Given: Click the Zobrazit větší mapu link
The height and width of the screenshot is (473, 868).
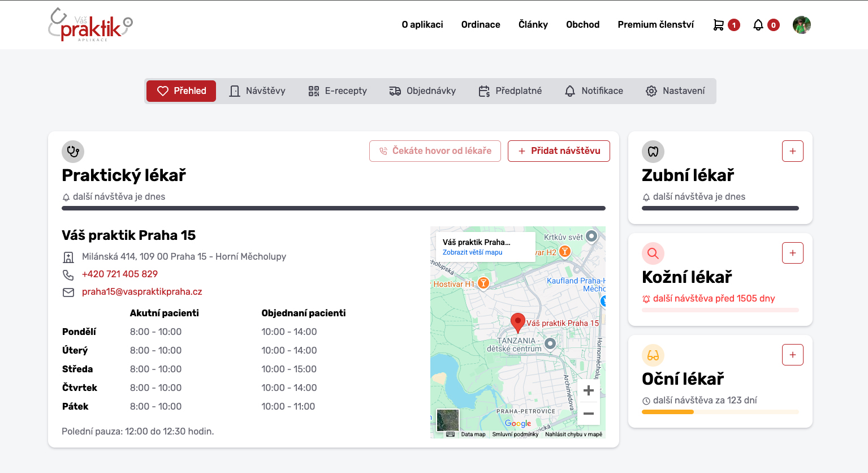Looking at the screenshot, I should pyautogui.click(x=472, y=252).
